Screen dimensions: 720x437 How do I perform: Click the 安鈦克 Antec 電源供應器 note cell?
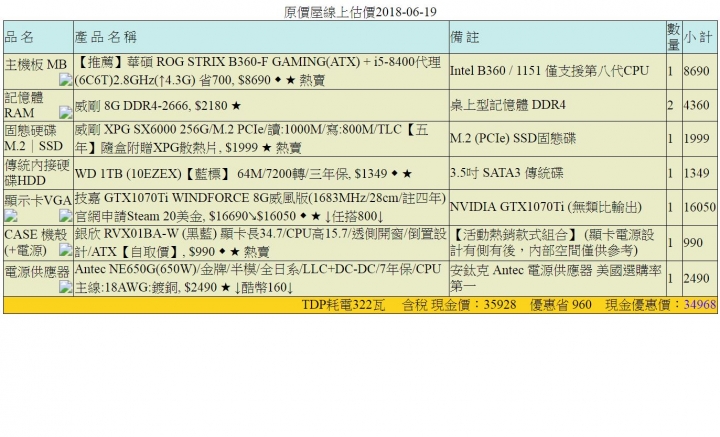[x=557, y=279]
